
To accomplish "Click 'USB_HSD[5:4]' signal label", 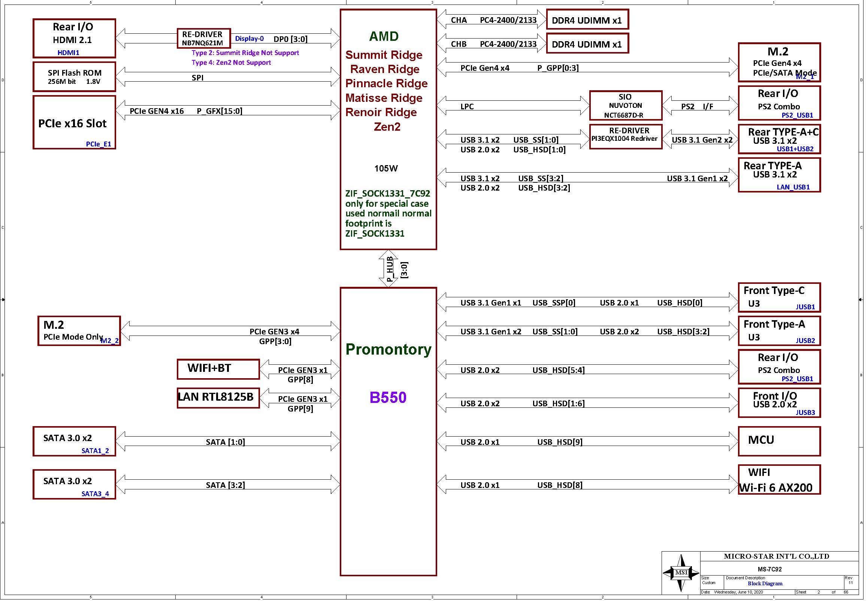I will tap(559, 370).
